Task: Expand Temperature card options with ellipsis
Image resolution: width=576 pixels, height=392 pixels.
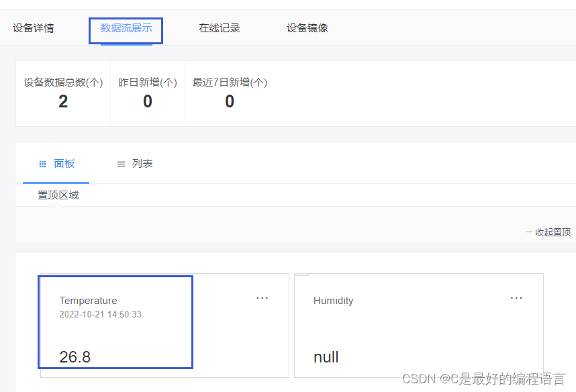Action: (x=262, y=298)
